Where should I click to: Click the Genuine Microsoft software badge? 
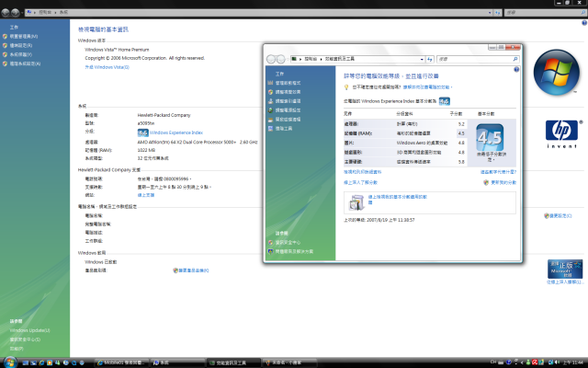pos(565,269)
